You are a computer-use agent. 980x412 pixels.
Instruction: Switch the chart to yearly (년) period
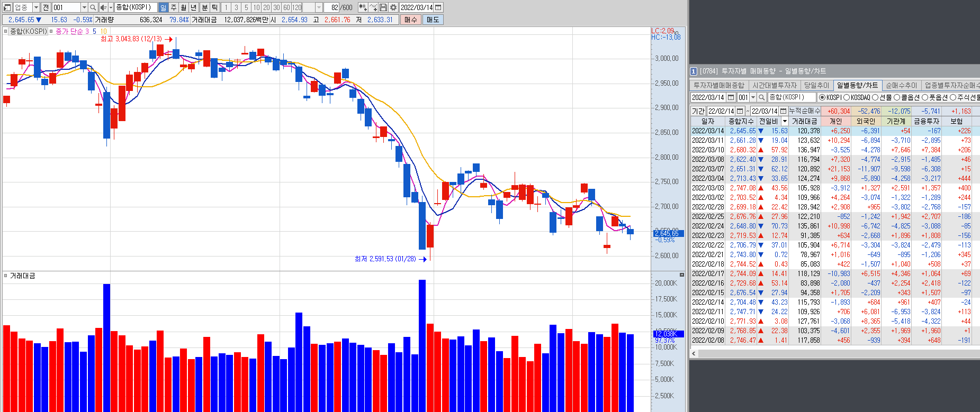point(194,7)
